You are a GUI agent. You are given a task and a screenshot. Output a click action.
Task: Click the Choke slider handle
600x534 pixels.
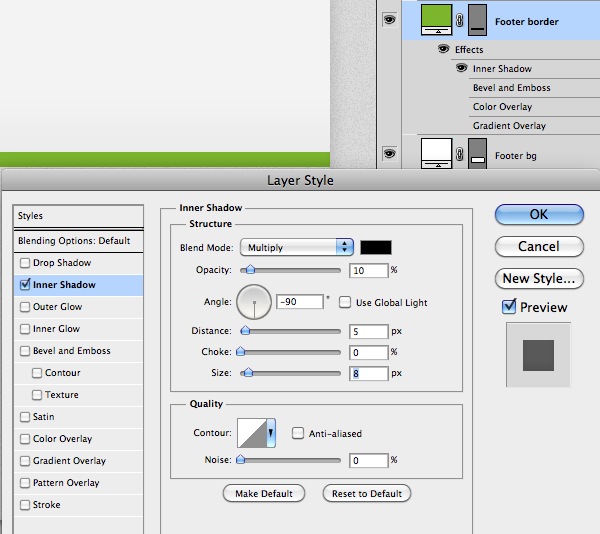(x=240, y=351)
